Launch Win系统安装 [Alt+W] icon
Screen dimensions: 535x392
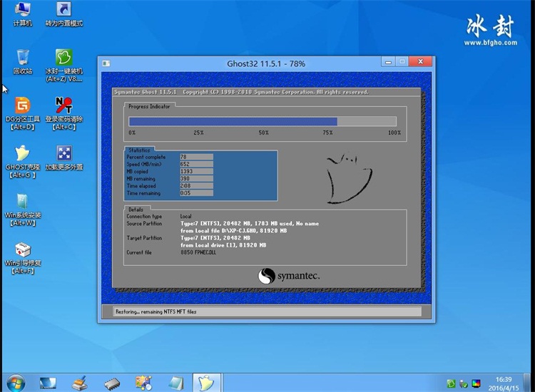23,210
